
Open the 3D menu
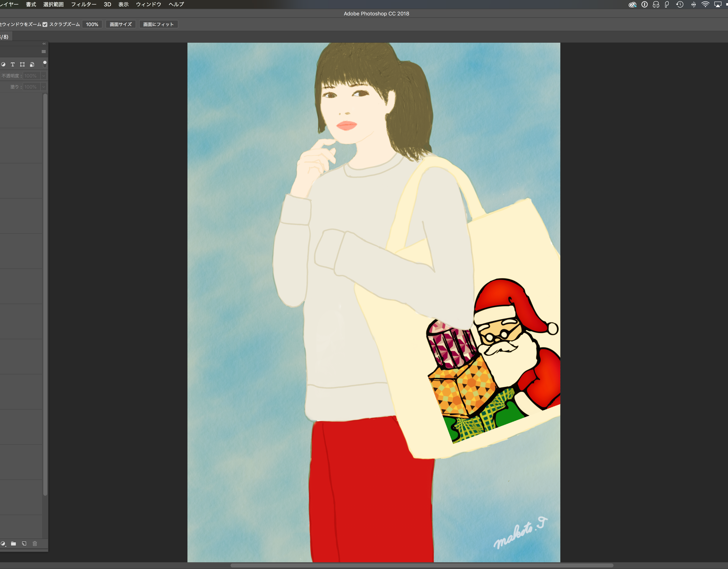(x=107, y=4)
